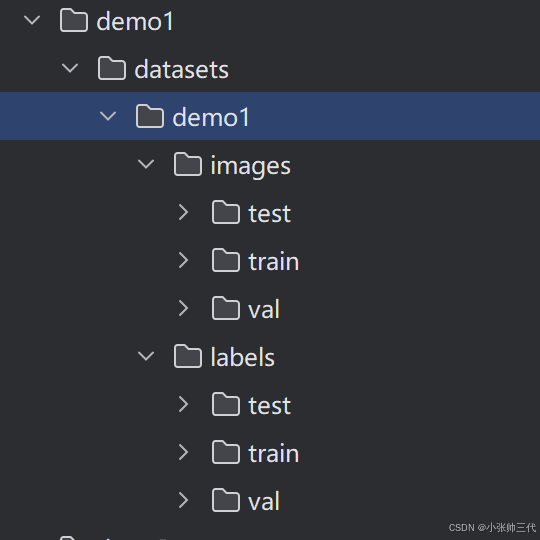Select the datasets folder name
Screen dimensions: 540x540
181,70
